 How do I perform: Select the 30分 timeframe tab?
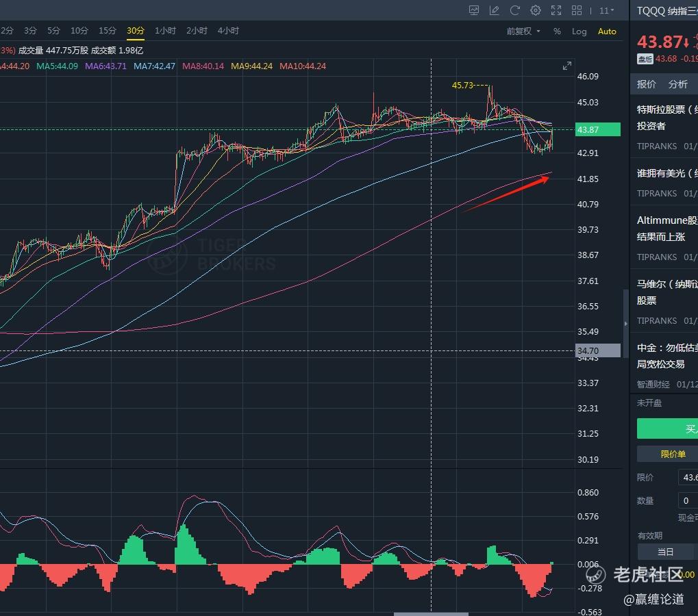[136, 31]
